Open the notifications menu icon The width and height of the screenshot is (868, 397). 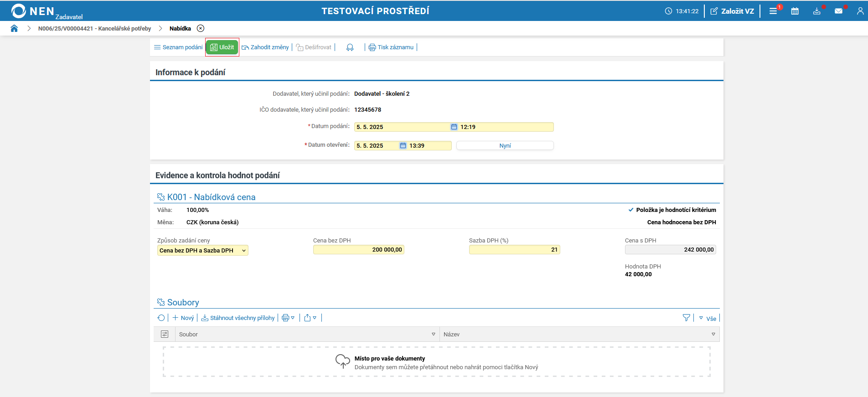(773, 11)
